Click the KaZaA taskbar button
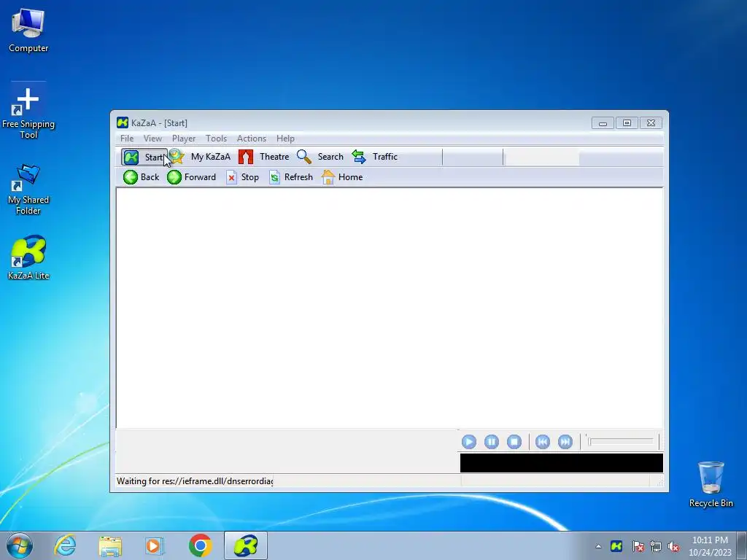Screen dimensions: 747x560 [246, 545]
